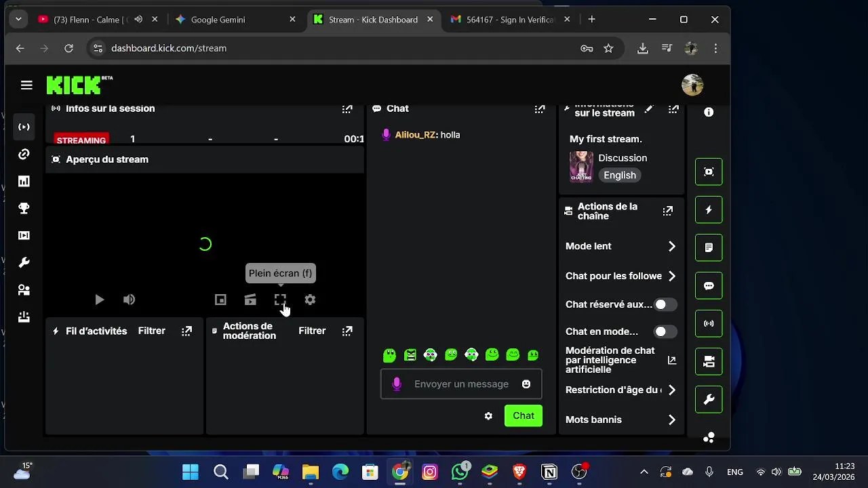Toggle the session info broadcast icon in right rail
The width and height of the screenshot is (868, 488).
pos(709,324)
